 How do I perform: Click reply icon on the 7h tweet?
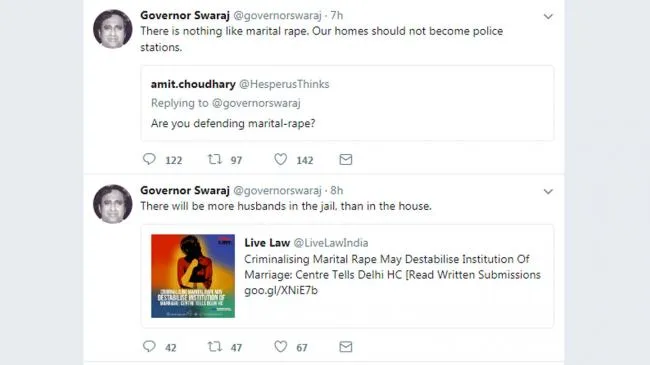coord(149,159)
